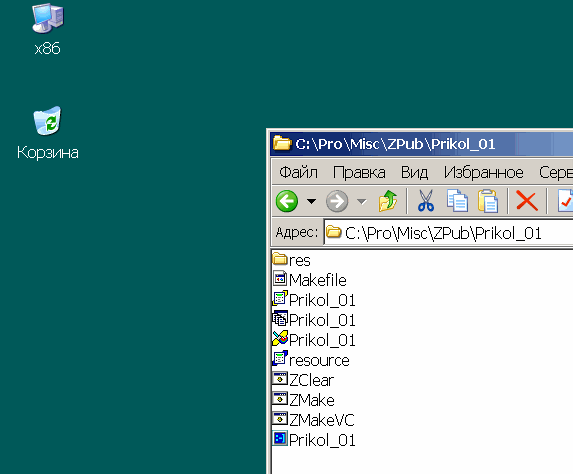Click the ZClear file name text

[311, 380]
